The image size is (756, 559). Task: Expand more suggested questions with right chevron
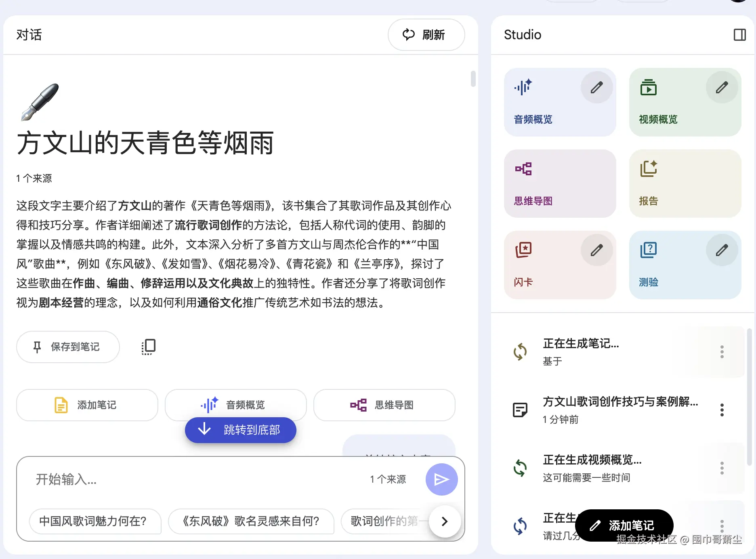tap(445, 521)
